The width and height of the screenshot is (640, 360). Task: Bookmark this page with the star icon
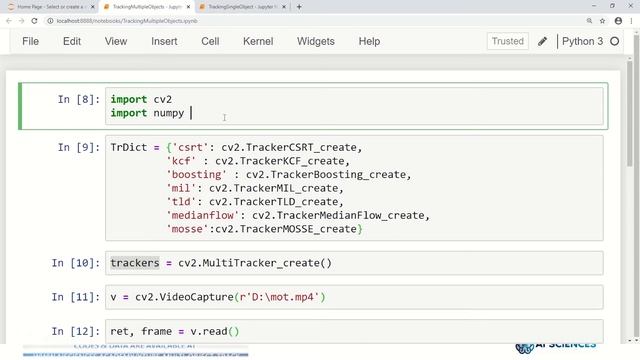(602, 21)
